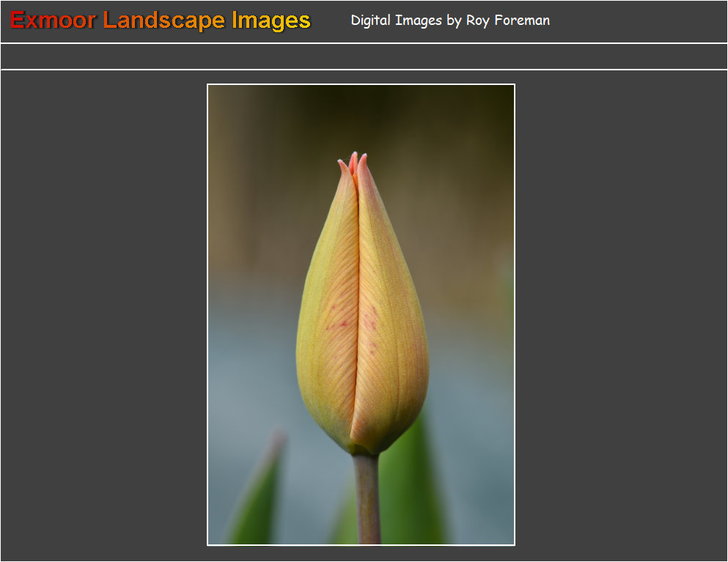
Task: Click the dark blurred background above the bud
Action: [x=359, y=117]
